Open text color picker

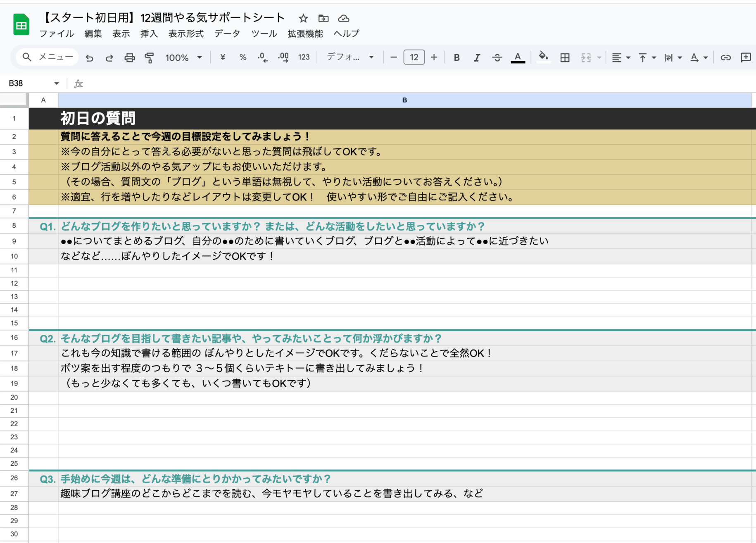[518, 57]
